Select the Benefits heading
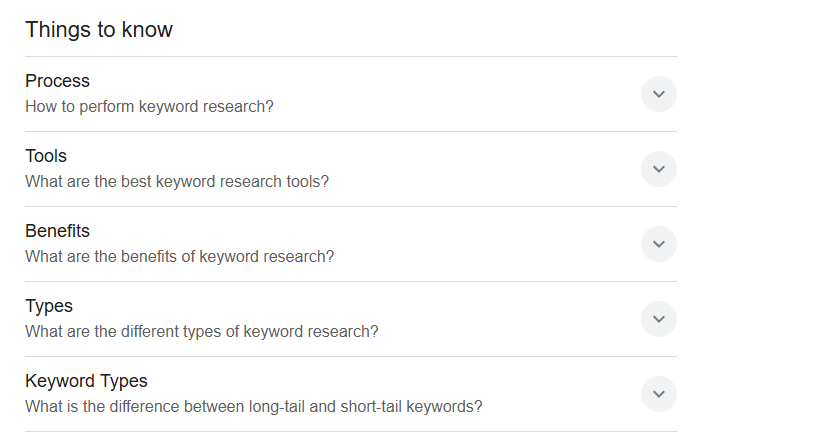The height and width of the screenshot is (441, 836). click(57, 231)
